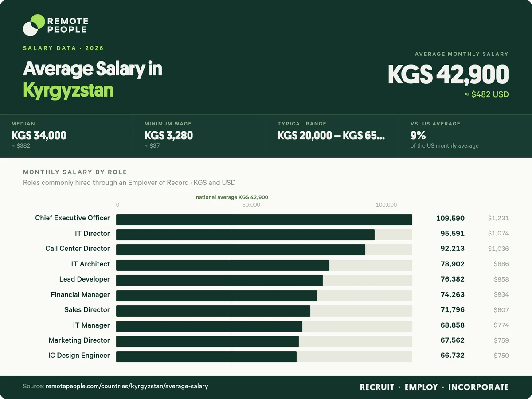Click the typical range 'KGS 20,000 — KGS 65...'

(x=331, y=135)
